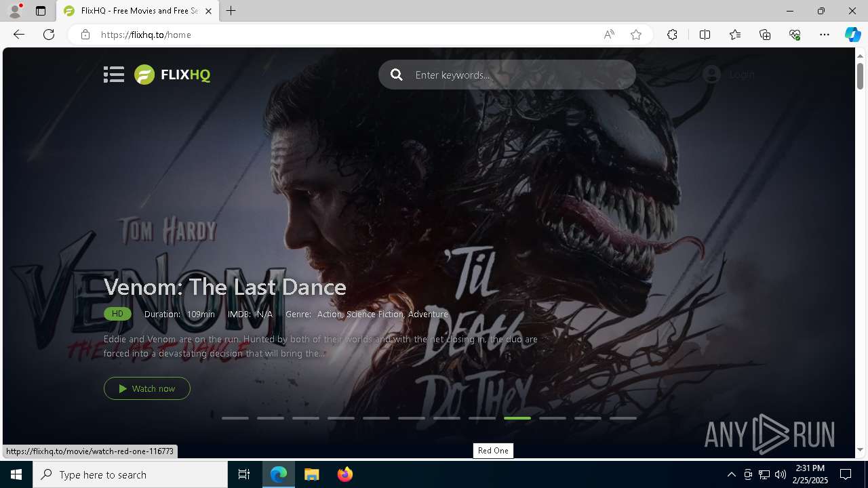
Task: Click the vertical scrollbar up arrow
Action: [x=861, y=56]
